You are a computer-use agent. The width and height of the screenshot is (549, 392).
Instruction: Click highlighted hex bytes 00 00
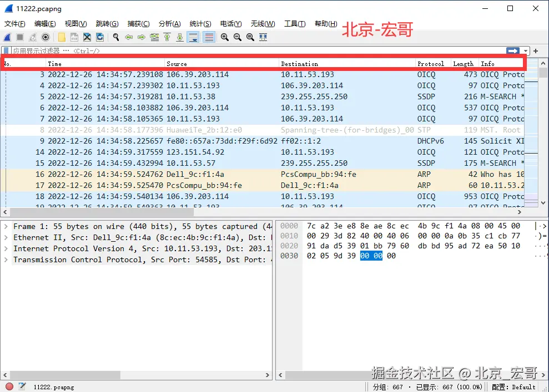tap(371, 256)
